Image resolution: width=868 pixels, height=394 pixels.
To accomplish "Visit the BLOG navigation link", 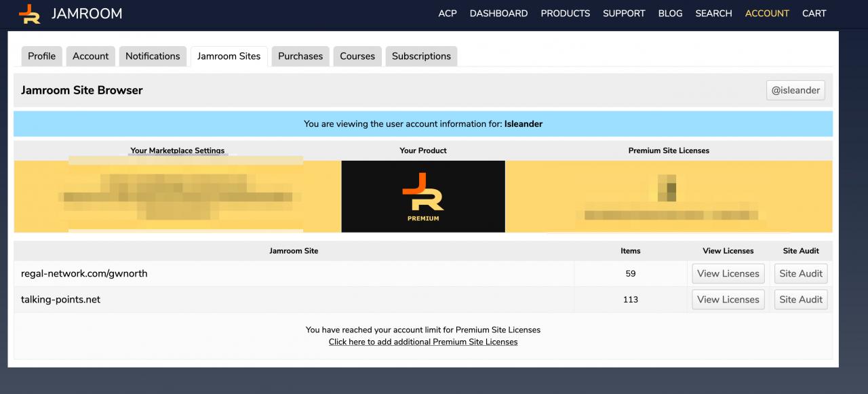I will click(670, 14).
